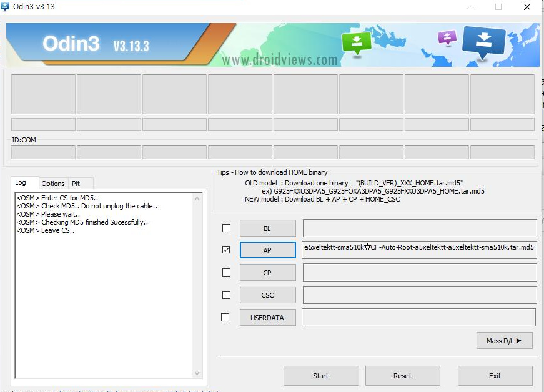
Task: Click log scrollbar up arrow
Action: coord(197,198)
